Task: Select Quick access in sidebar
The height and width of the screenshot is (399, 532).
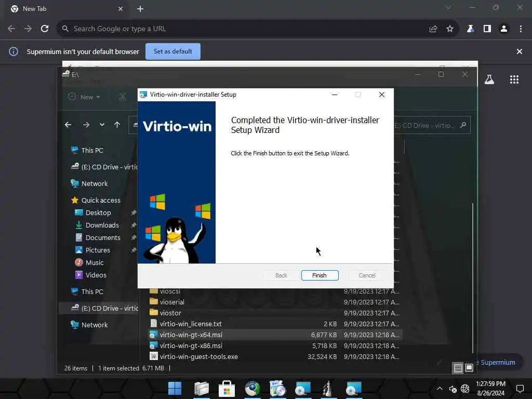Action: (96, 200)
